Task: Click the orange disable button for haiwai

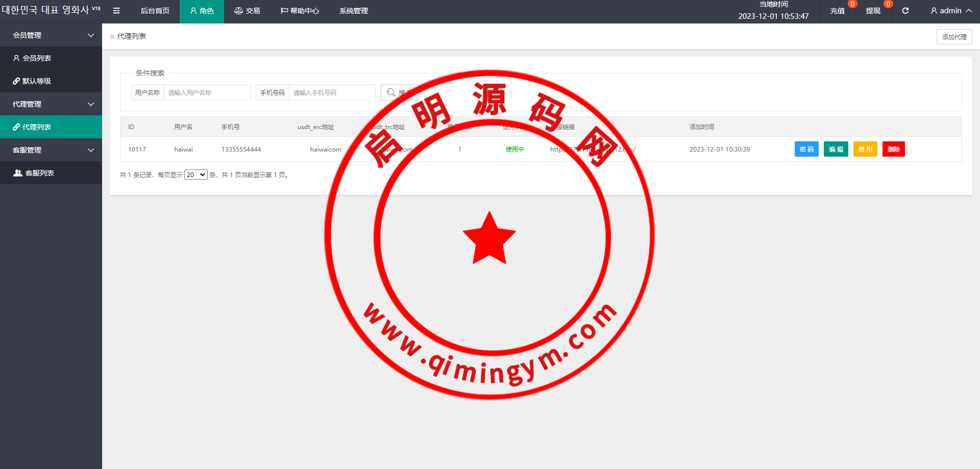Action: [865, 149]
